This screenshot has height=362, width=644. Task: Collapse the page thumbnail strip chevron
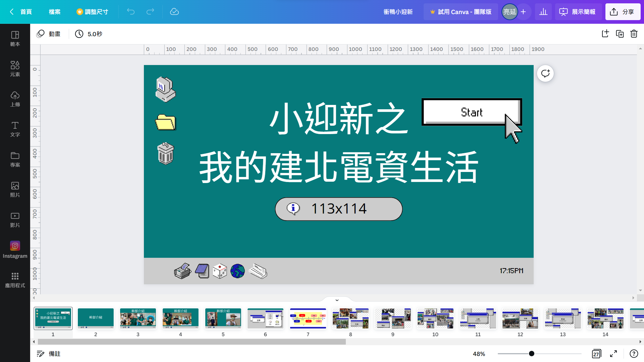tap(337, 300)
